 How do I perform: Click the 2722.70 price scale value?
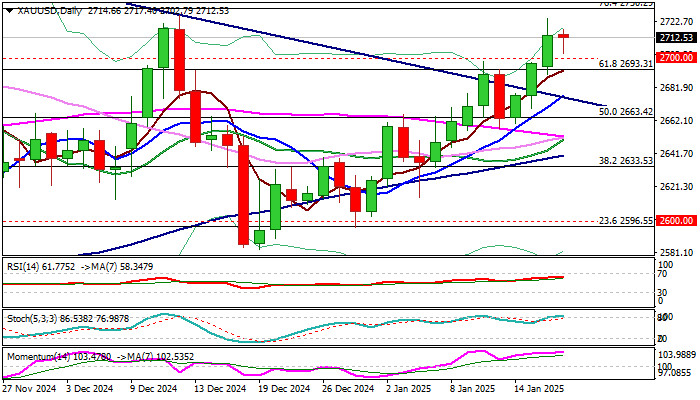click(676, 21)
